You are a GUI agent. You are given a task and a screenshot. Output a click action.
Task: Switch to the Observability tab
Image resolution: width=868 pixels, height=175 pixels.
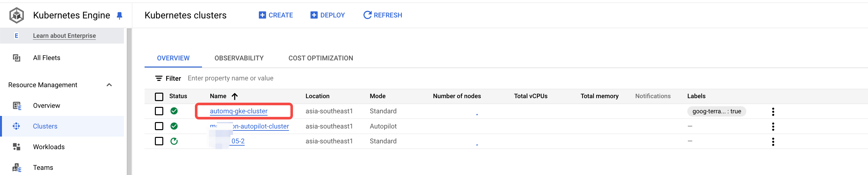coord(239,58)
